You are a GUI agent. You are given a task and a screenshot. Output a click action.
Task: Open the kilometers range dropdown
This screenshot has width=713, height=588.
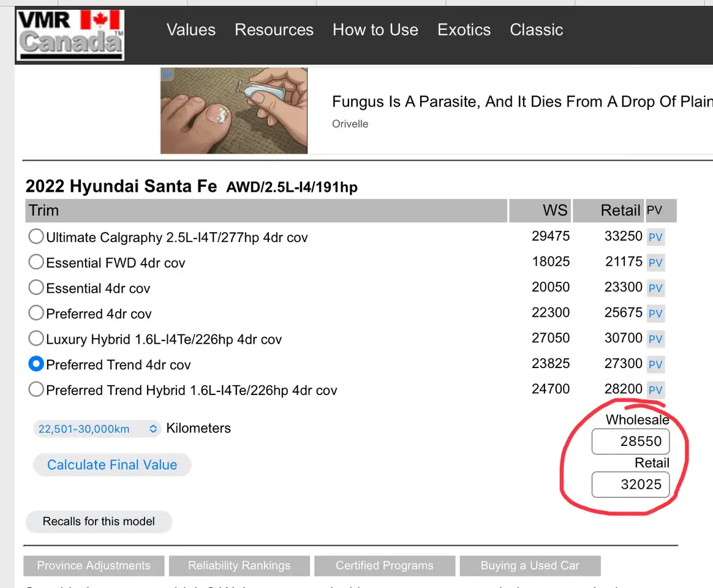coord(97,429)
